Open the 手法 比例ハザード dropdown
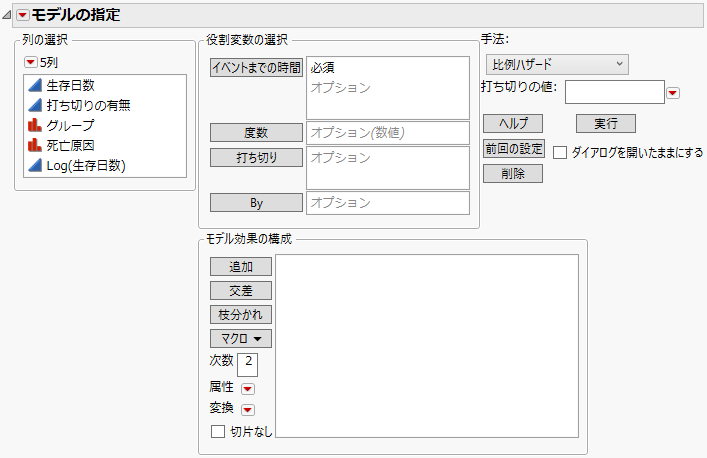This screenshot has width=707, height=458. pos(556,64)
